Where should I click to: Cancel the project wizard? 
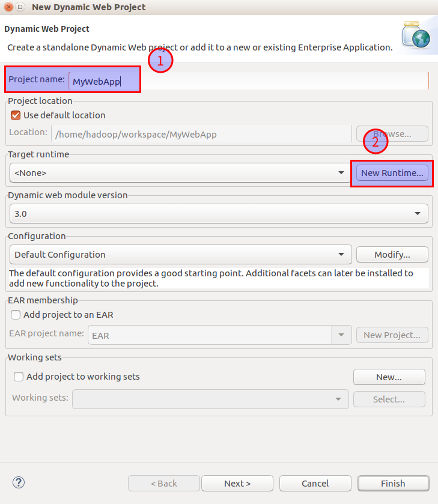[x=315, y=484]
